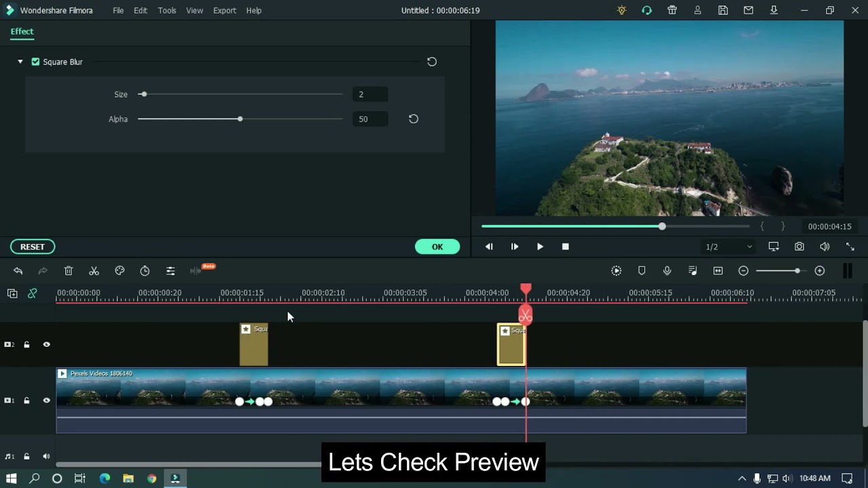Screen dimensions: 868x488
Task: Open the Edit menu
Action: tap(140, 10)
